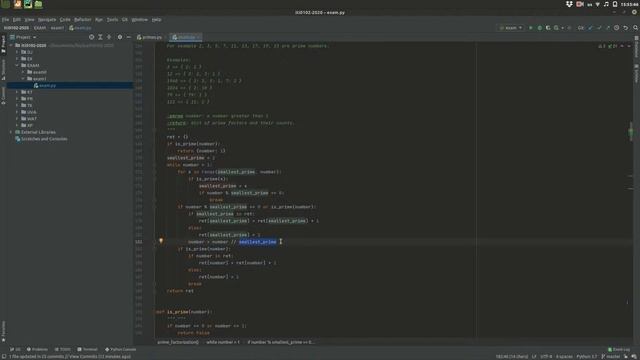
Task: Toggle the Favorites tool window stripe button
Action: click(3, 331)
